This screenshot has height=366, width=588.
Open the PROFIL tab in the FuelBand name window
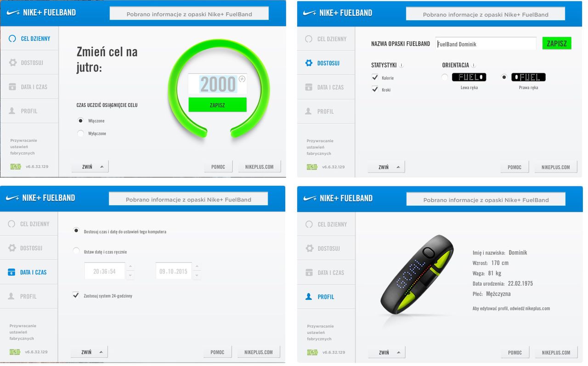(326, 111)
